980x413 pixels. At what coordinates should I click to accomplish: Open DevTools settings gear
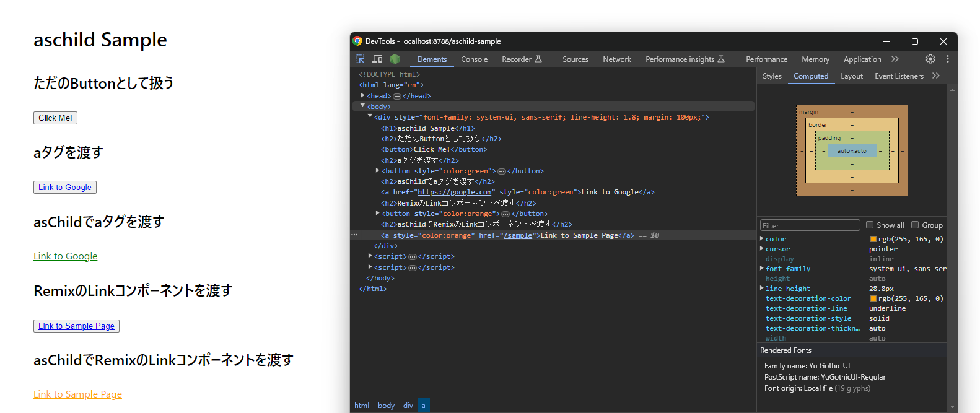click(x=930, y=59)
